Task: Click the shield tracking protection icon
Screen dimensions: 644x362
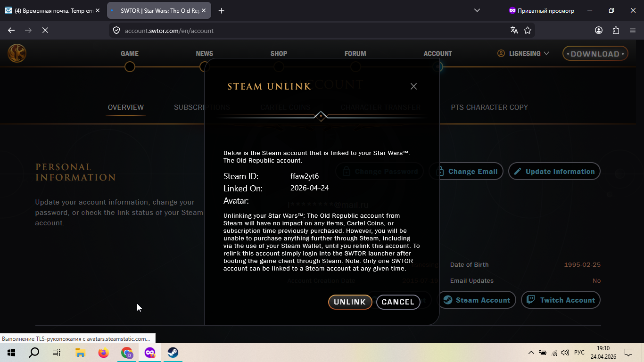Action: click(x=116, y=30)
